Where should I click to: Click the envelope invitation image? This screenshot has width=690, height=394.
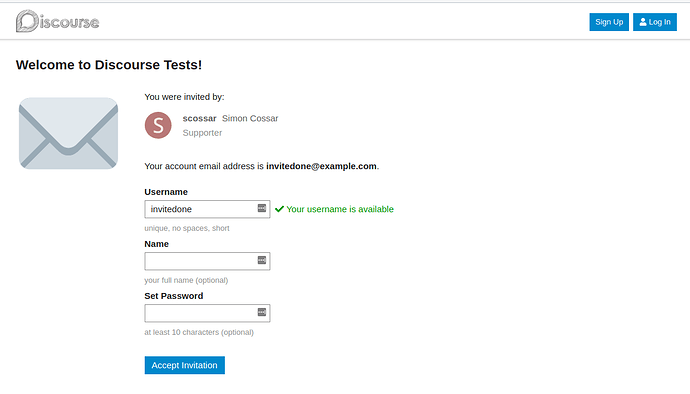pos(68,133)
